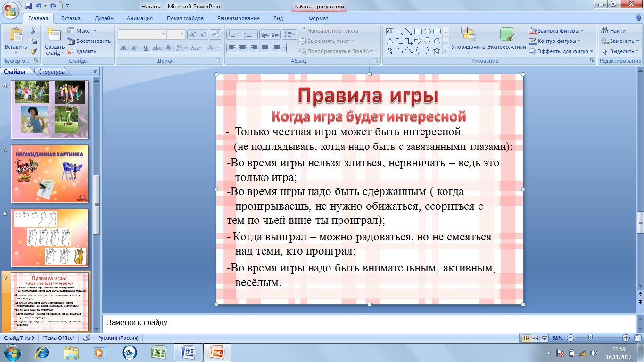Viewport: 644px width, 362px height.
Task: Click the increase list level icon
Action: [x=275, y=34]
